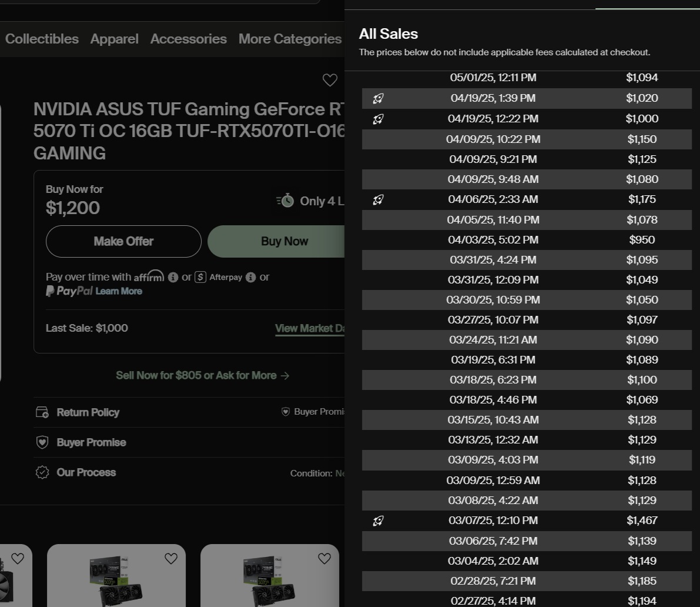Click the 02/28/25, 7:21 PM sale date

[x=493, y=582]
